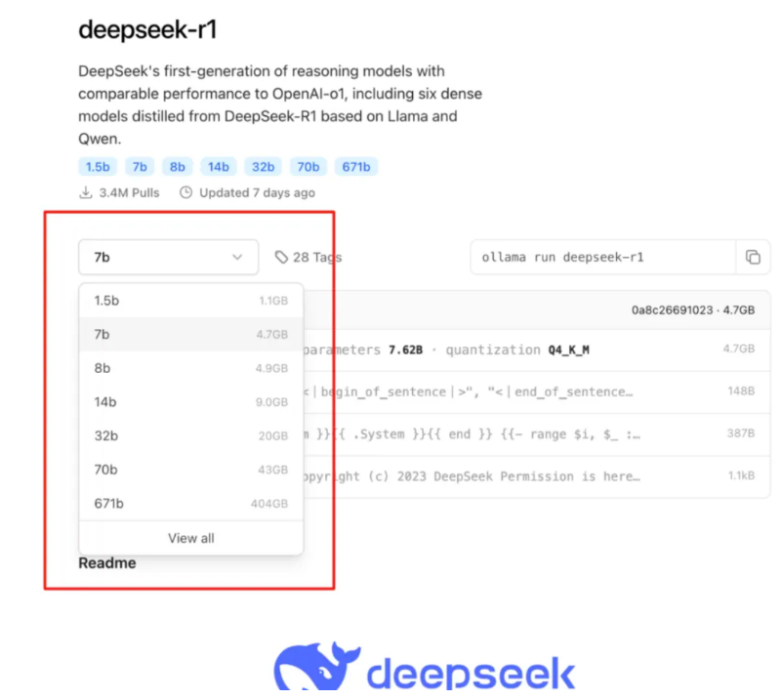
Task: Select 1.5b from the dropdown list
Action: 191,301
